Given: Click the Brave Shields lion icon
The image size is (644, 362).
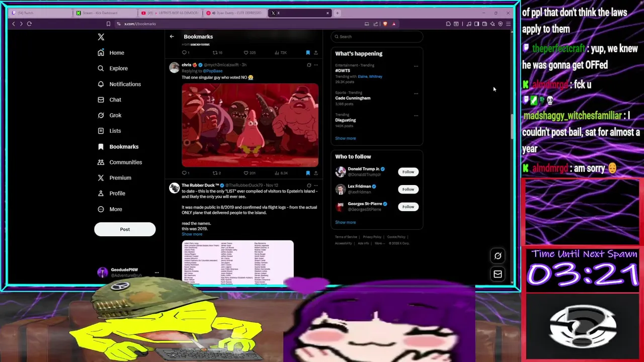Looking at the screenshot, I should pyautogui.click(x=385, y=24).
